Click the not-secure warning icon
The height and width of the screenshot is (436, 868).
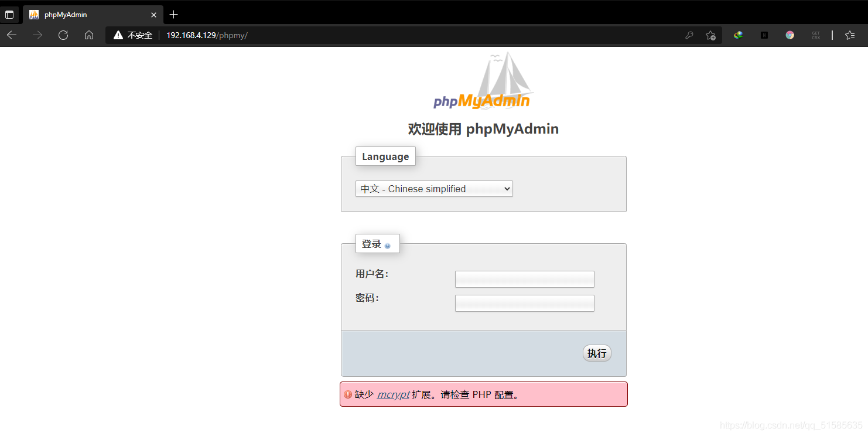[x=118, y=35]
